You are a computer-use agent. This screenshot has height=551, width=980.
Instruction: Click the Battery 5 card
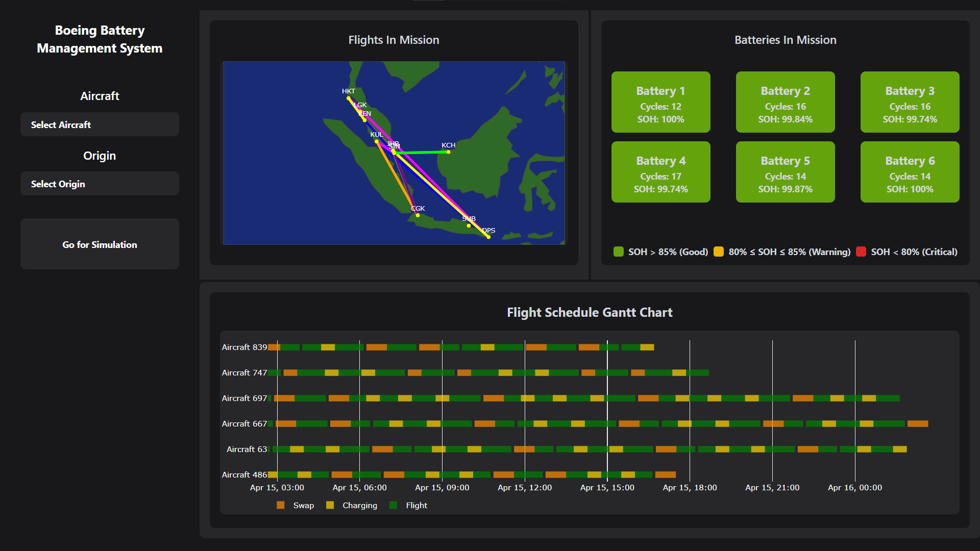point(785,172)
